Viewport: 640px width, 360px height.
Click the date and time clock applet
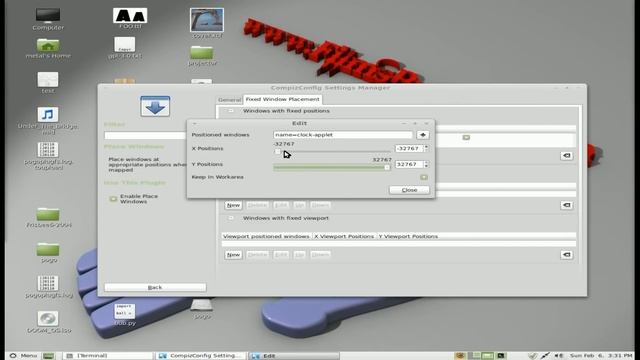point(601,356)
